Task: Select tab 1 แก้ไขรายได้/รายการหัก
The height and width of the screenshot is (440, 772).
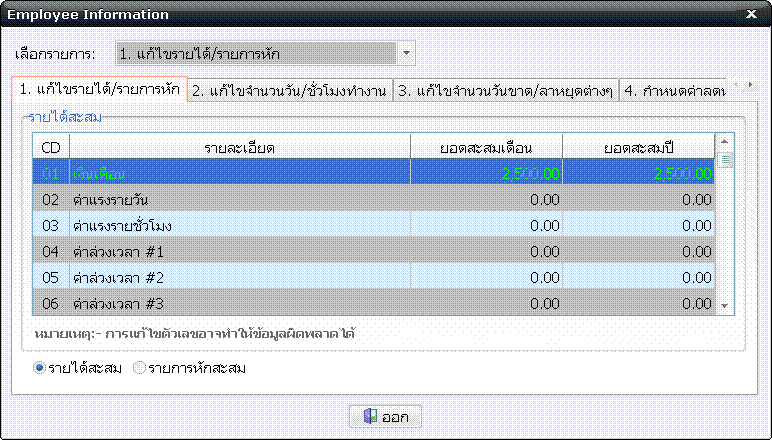Action: tap(99, 90)
